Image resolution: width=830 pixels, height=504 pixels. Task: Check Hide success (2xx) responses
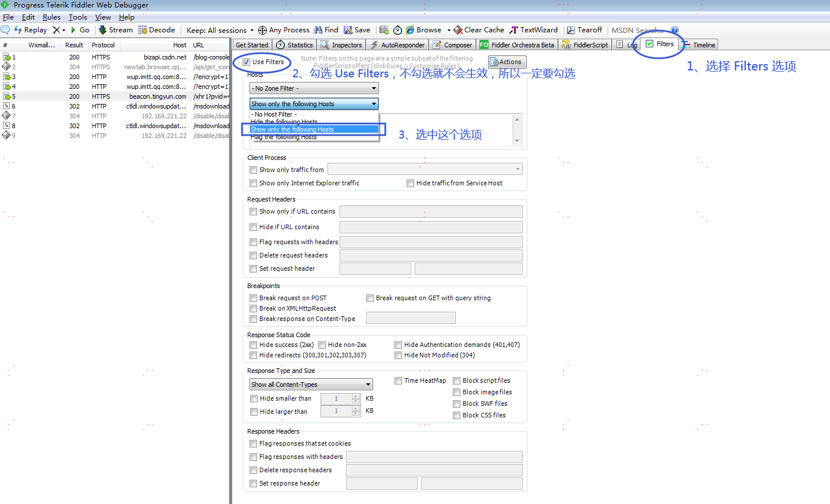pos(253,345)
